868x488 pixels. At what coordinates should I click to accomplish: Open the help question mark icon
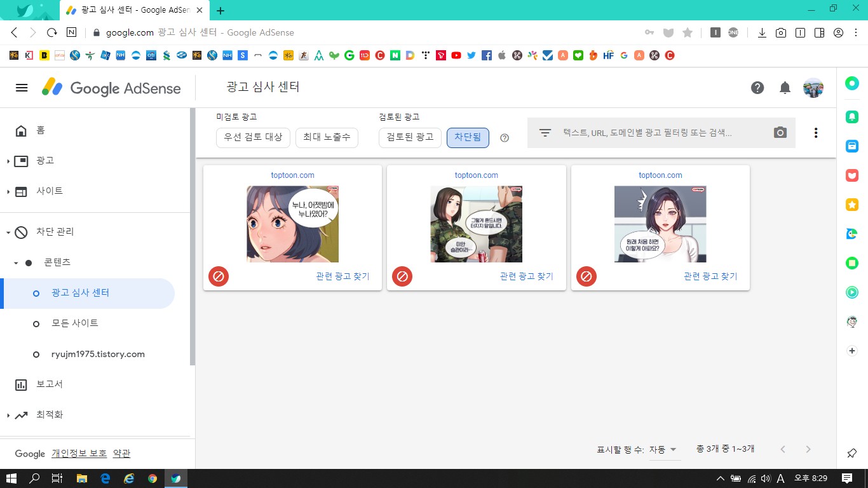tap(757, 88)
